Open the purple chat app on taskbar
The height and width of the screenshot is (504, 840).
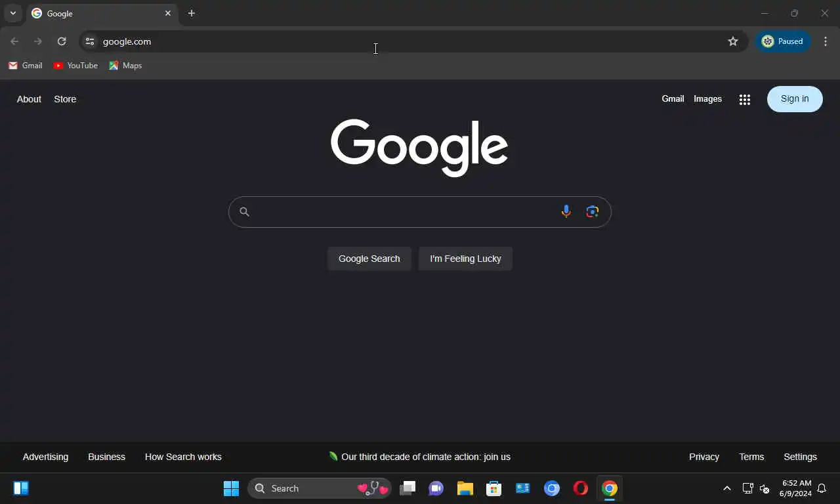coord(436,488)
